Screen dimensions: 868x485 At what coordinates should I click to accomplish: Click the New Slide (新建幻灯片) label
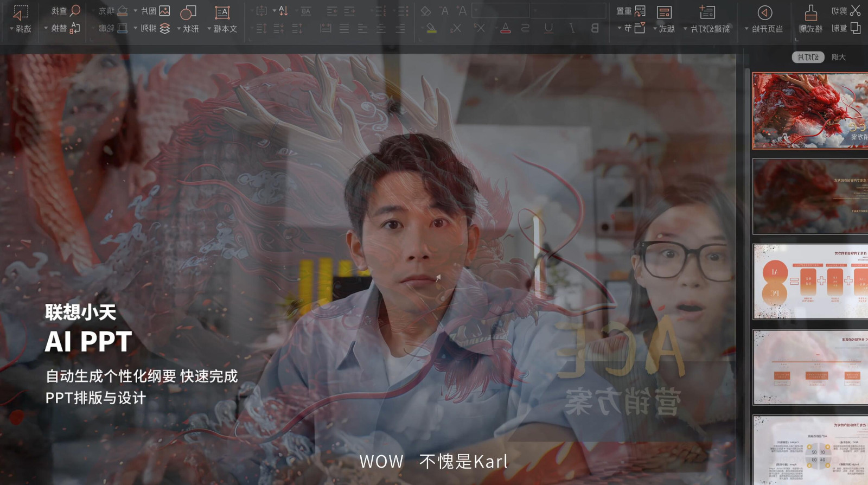click(711, 29)
